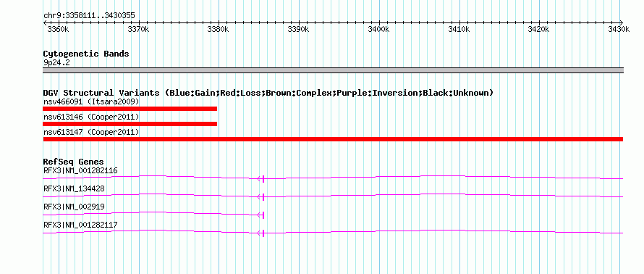Select the red loss bar under nsv613146
Viewport: 644px width, 274px height.
point(130,124)
